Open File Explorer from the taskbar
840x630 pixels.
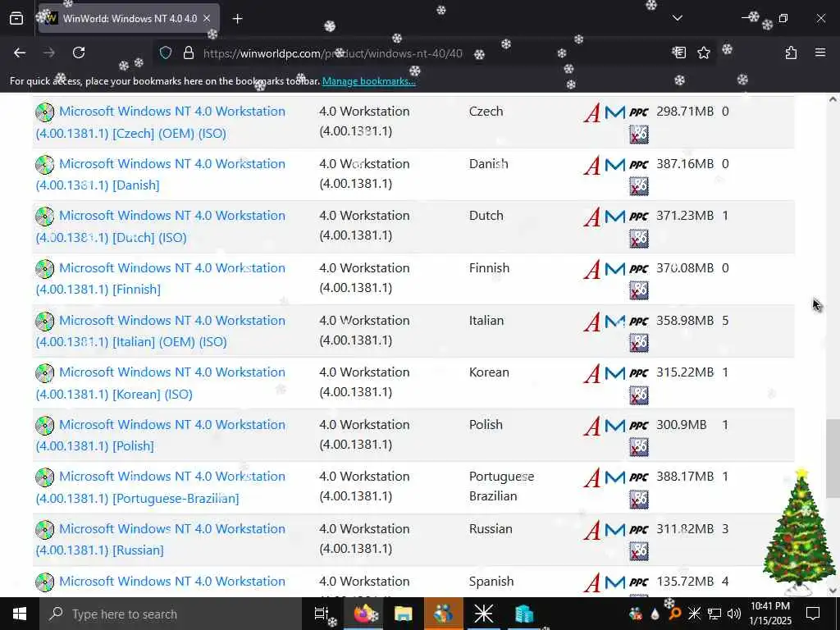[403, 614]
